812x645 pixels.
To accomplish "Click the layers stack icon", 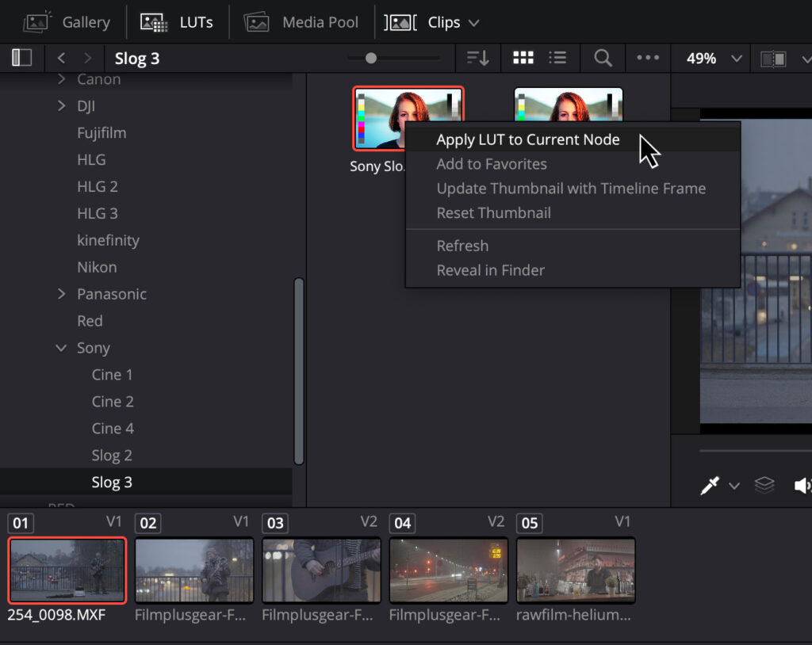I will tap(764, 485).
